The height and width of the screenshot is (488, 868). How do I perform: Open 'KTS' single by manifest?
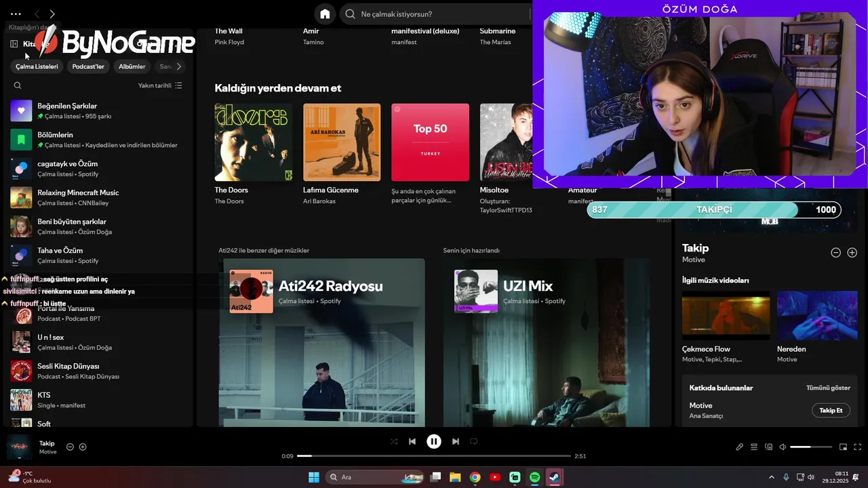click(98, 400)
